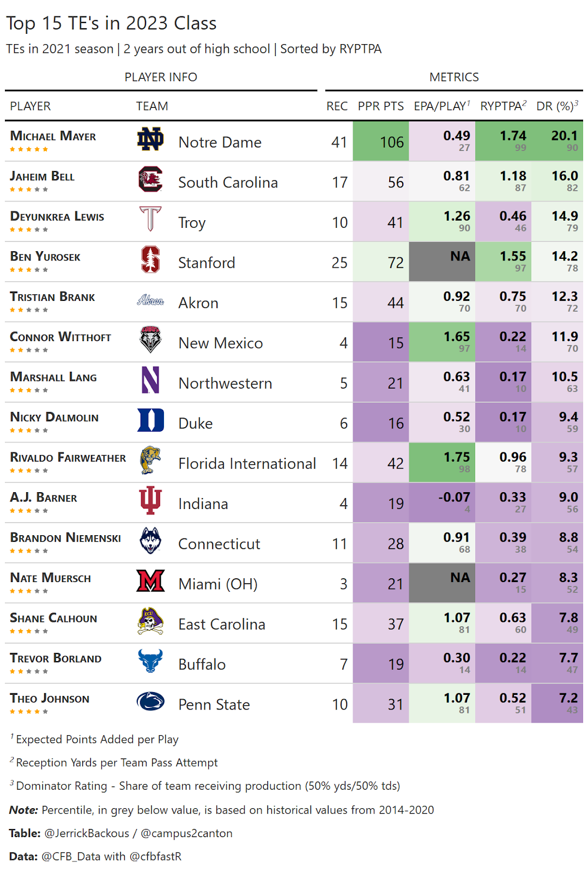Click Michael Mayer's player name
This screenshot has height=872, width=588.
53,136
